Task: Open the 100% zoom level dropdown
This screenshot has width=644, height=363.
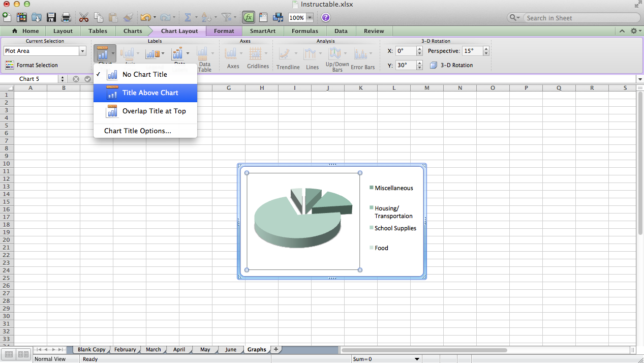Action: point(309,17)
